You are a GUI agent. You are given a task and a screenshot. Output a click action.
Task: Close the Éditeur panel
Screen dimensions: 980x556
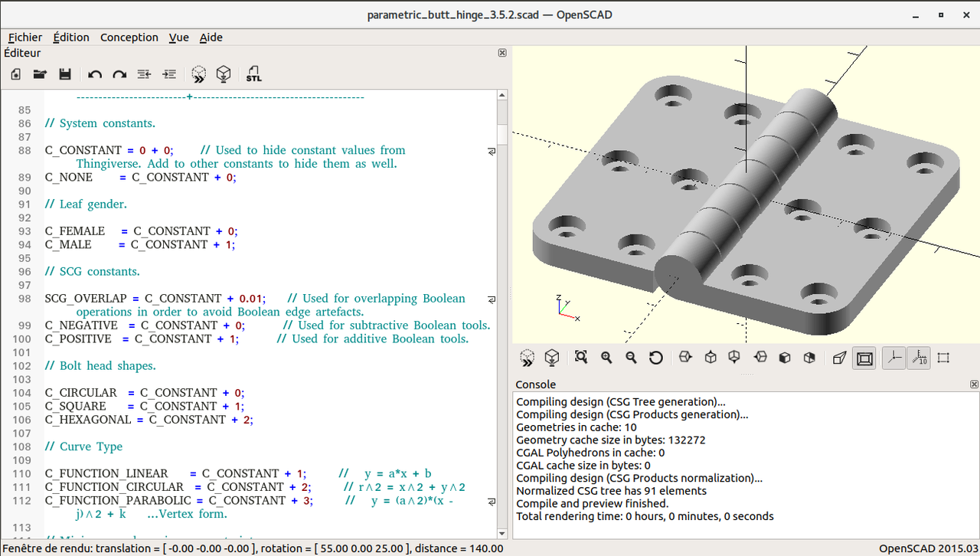click(x=502, y=53)
